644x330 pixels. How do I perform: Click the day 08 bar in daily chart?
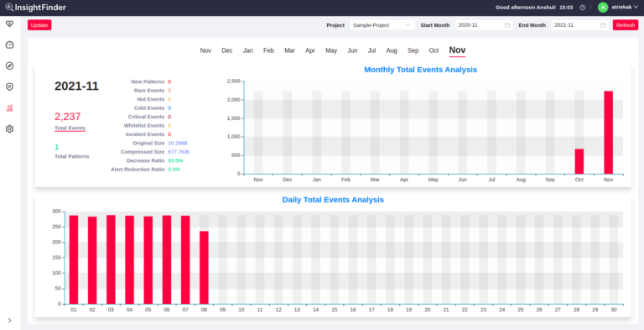coord(204,268)
